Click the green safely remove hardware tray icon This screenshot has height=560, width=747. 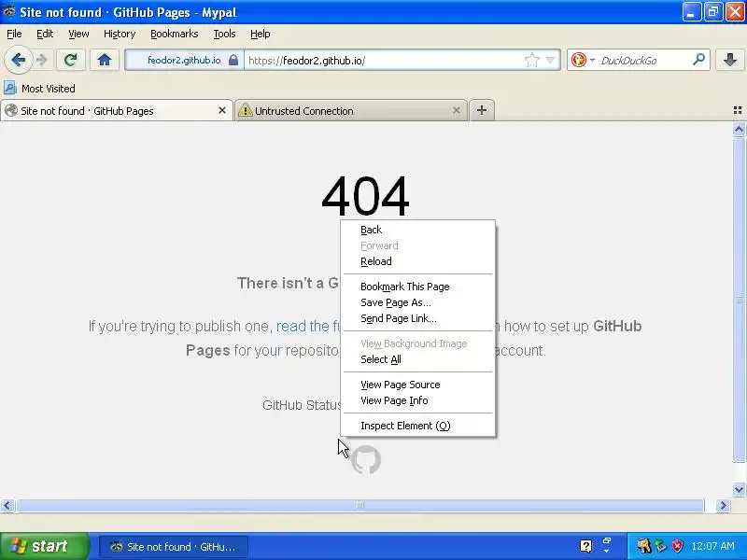661,546
